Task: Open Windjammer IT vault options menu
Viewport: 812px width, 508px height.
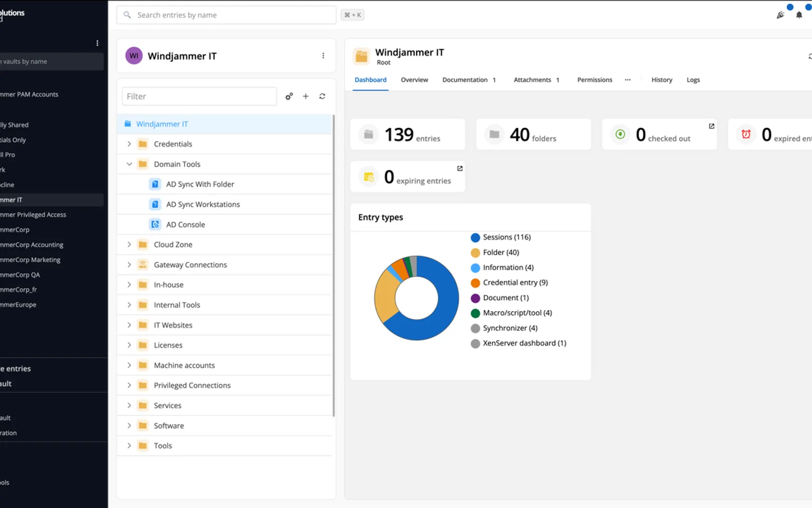Action: click(x=323, y=56)
